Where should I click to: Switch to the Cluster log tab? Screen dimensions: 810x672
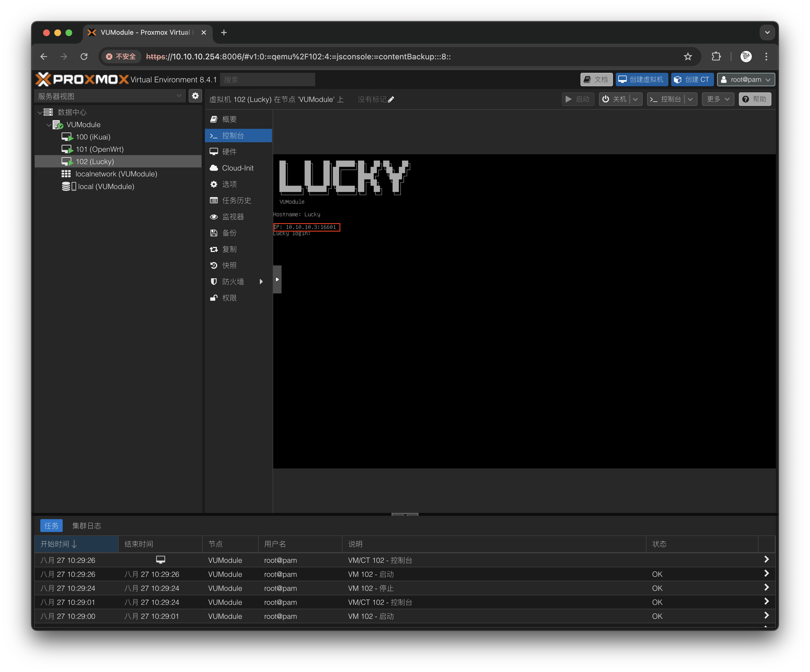(x=86, y=525)
